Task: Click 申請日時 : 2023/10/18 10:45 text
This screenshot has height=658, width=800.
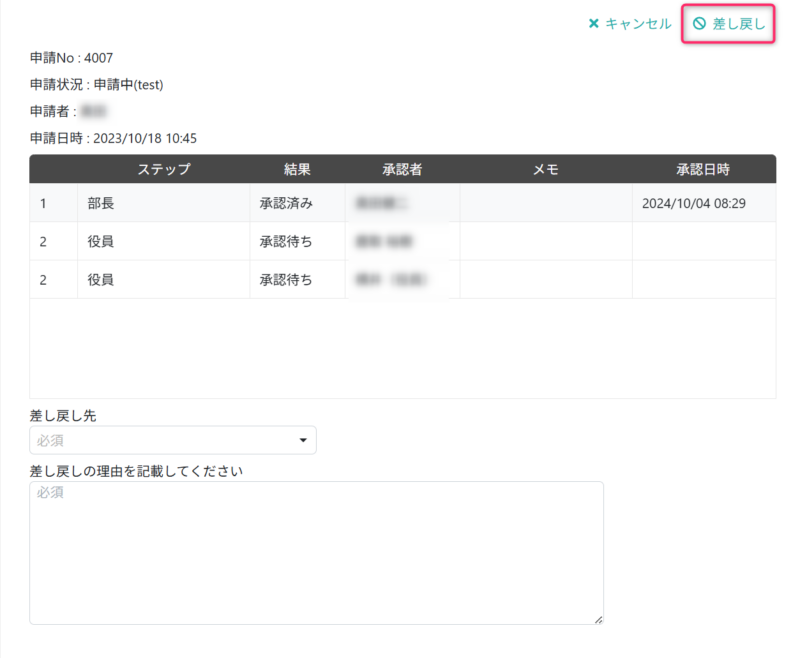Action: click(113, 138)
